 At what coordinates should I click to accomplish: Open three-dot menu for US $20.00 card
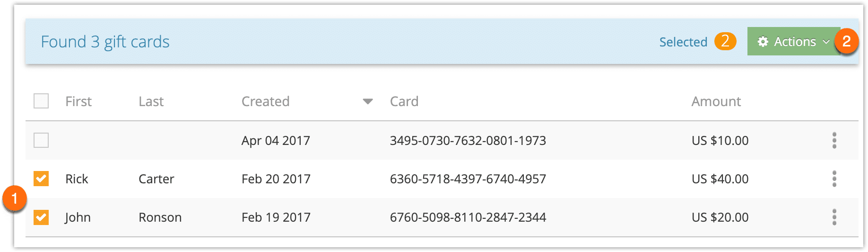click(834, 217)
